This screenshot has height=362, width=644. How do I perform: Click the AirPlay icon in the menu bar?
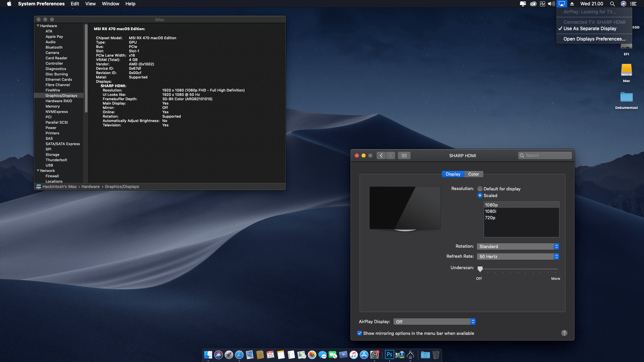coord(561,4)
